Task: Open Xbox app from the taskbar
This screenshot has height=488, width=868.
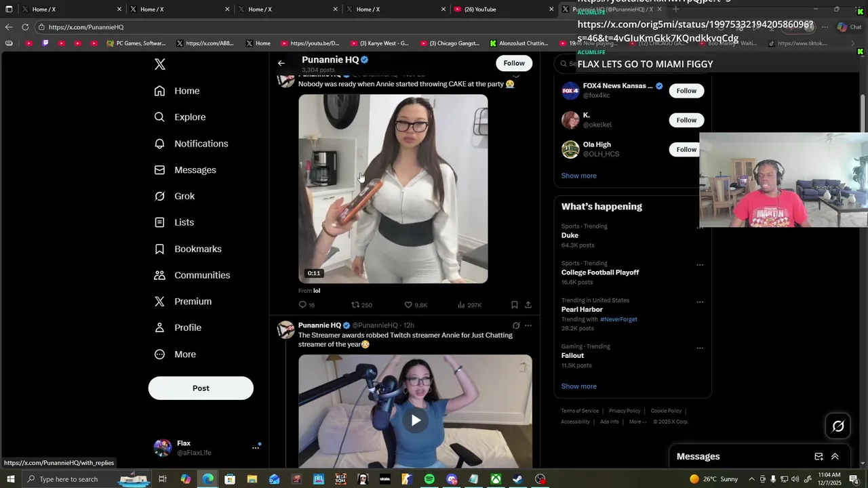Action: [496, 479]
